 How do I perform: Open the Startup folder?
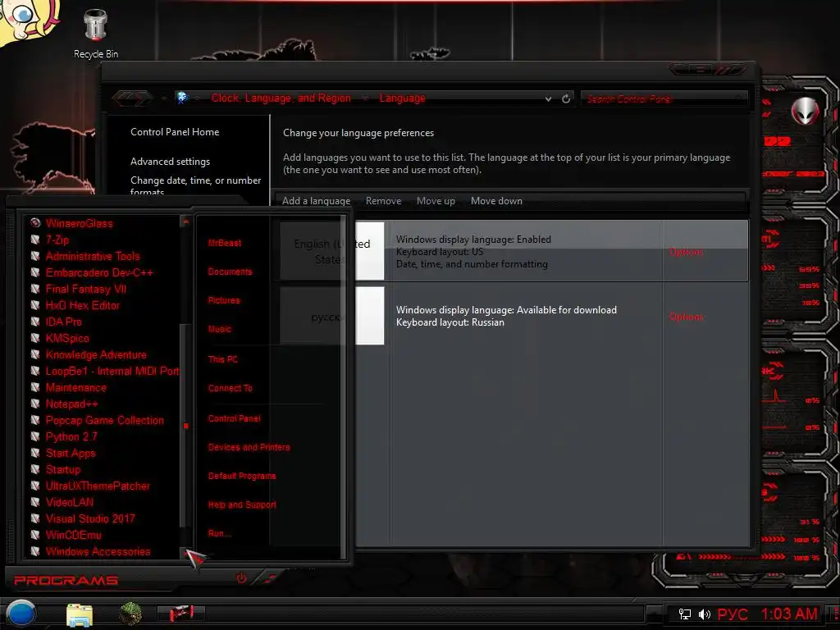[62, 469]
